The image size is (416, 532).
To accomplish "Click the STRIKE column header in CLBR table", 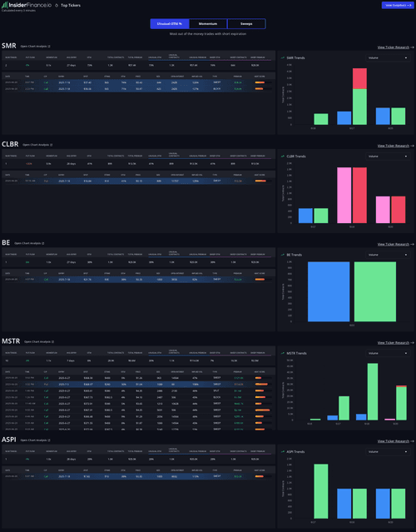I will 107,175.
